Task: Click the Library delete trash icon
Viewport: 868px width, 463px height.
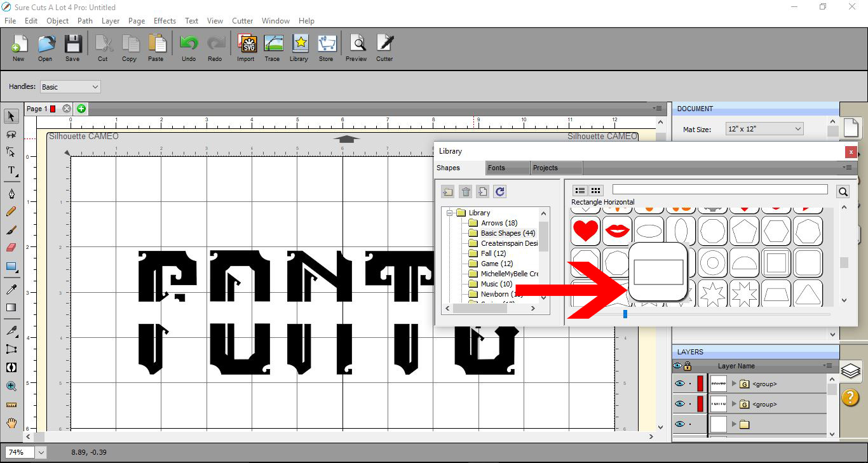Action: point(466,191)
